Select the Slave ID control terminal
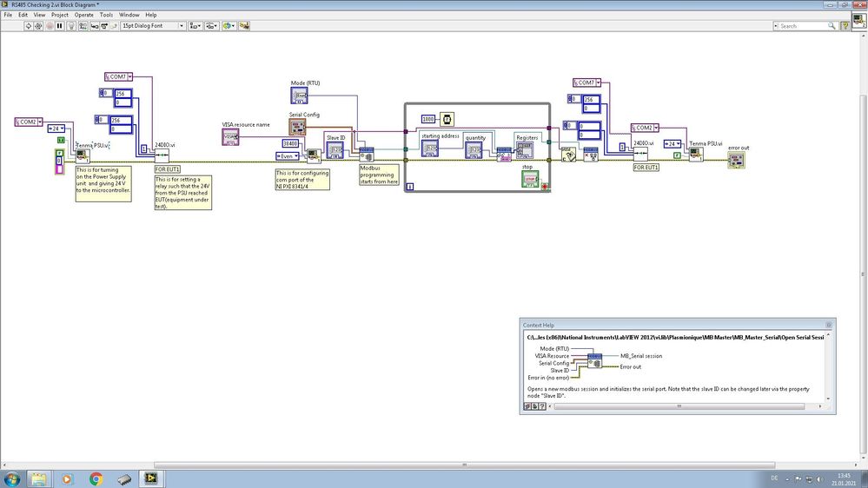The image size is (868, 488). click(x=335, y=150)
